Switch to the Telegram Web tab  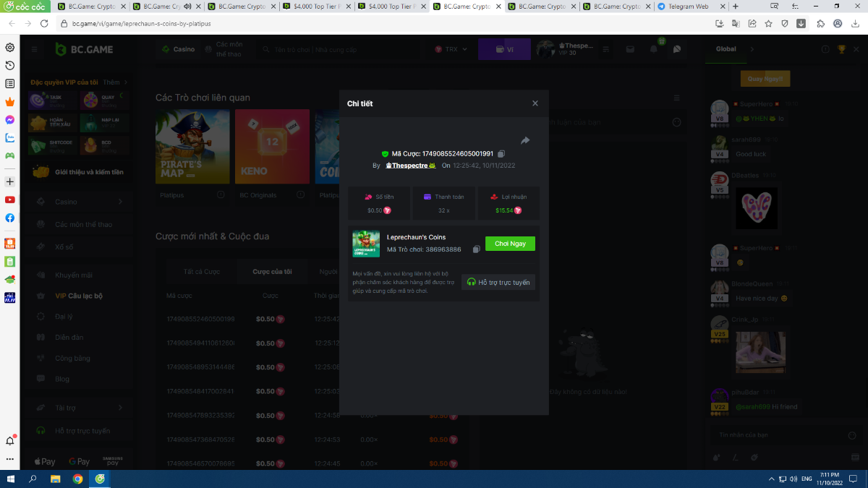point(687,7)
